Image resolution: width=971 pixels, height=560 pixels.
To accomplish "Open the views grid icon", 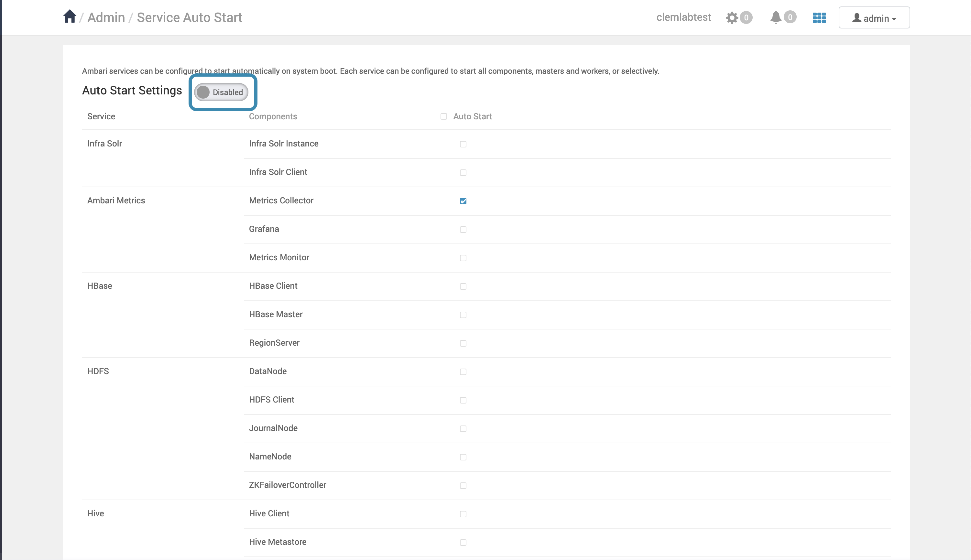I will coord(819,18).
